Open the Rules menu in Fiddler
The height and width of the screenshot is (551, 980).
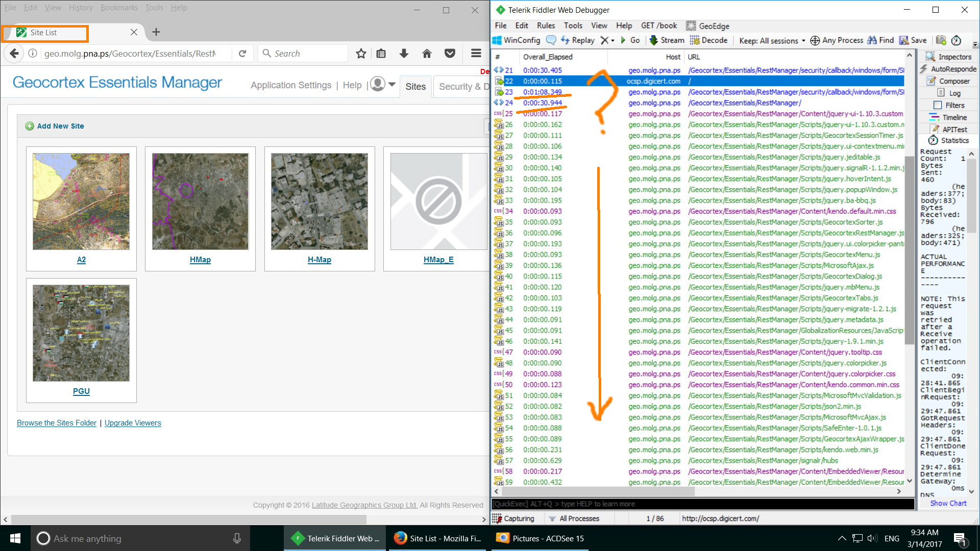[x=546, y=26]
